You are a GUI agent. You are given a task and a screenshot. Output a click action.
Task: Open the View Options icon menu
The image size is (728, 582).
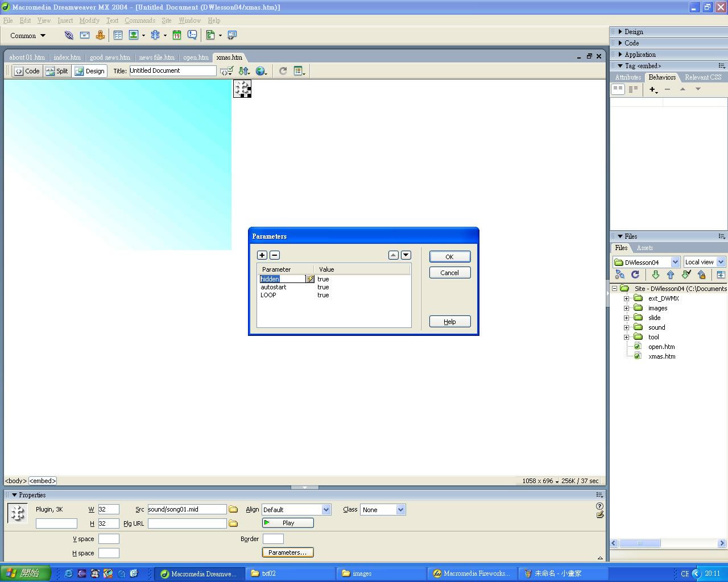click(299, 71)
